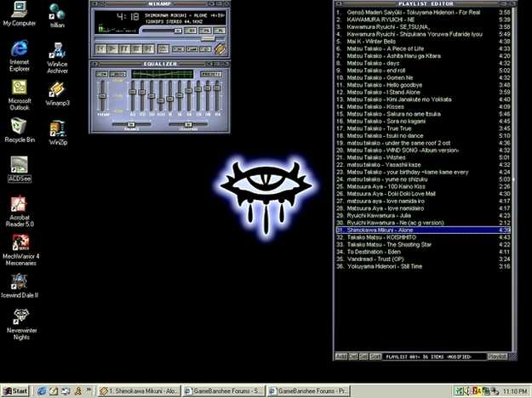Click the eject (open file) button in Winamp
This screenshot has width=532, height=398.
(163, 49)
